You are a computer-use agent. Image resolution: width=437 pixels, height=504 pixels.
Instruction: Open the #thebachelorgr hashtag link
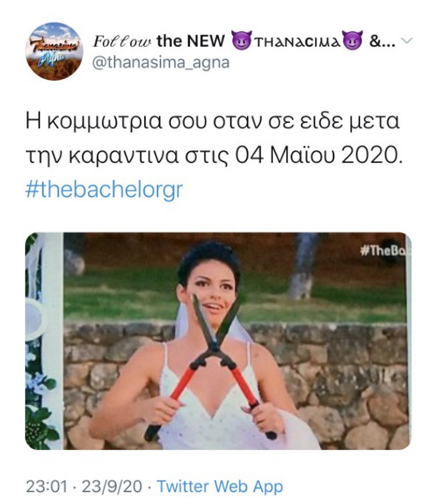point(104,190)
